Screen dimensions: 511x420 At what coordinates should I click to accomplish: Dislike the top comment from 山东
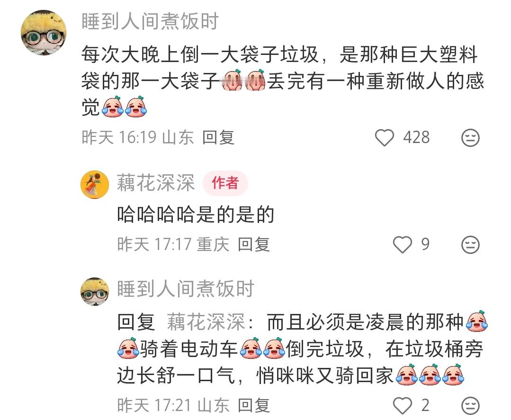point(470,137)
